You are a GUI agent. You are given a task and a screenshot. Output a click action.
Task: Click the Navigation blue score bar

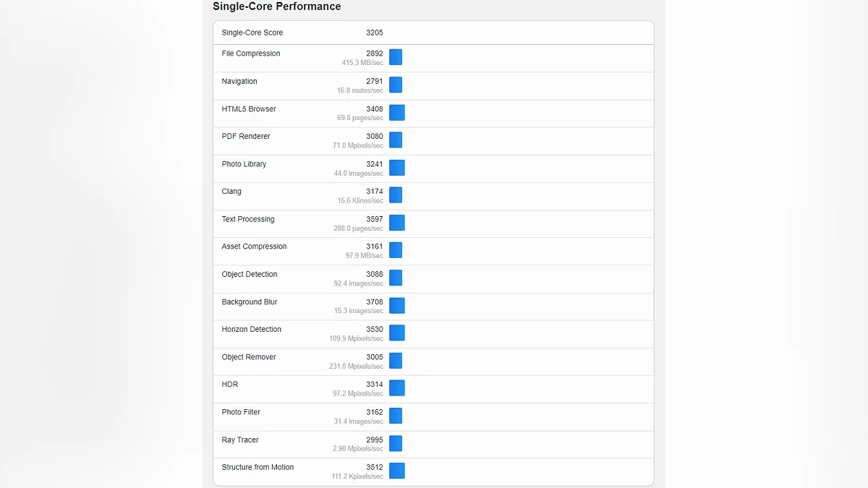click(396, 85)
